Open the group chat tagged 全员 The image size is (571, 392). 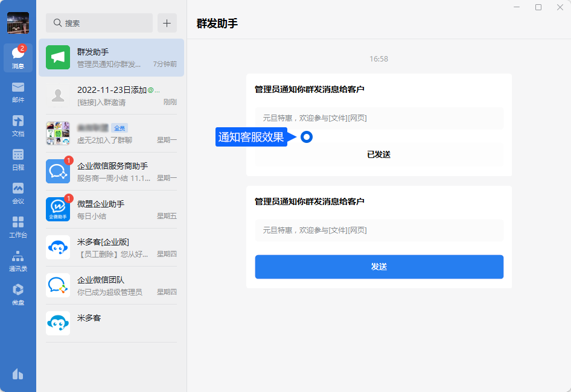pyautogui.click(x=111, y=133)
